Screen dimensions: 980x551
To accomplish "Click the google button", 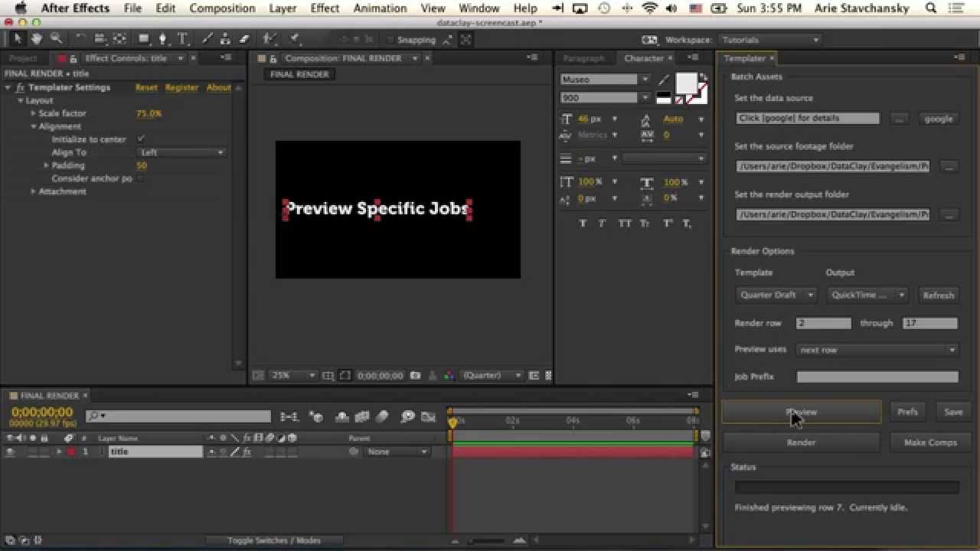I will coord(938,119).
